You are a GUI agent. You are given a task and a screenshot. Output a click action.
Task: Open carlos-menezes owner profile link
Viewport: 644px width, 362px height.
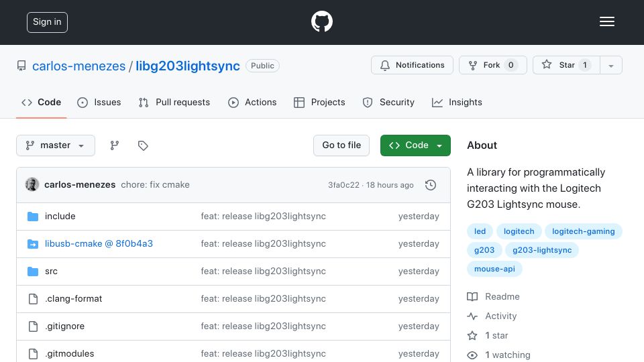coord(79,66)
